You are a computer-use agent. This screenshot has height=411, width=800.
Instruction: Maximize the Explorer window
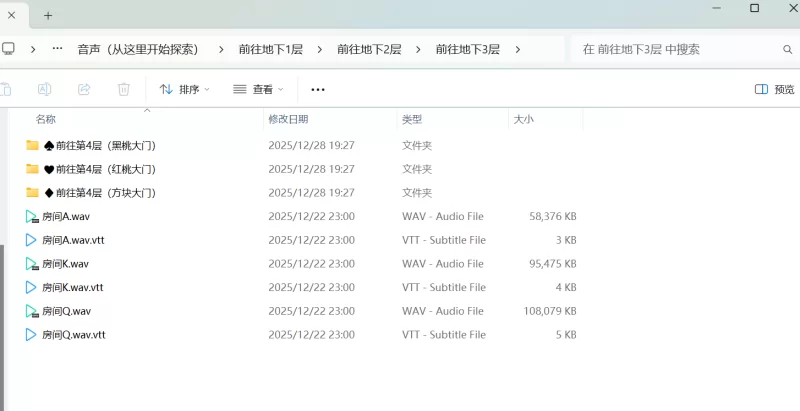[755, 8]
